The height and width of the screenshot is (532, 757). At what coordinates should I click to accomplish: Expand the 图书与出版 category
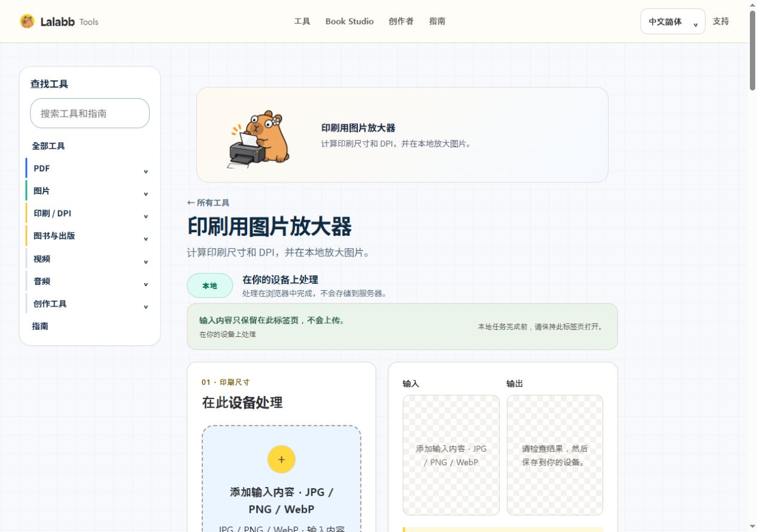tap(90, 236)
